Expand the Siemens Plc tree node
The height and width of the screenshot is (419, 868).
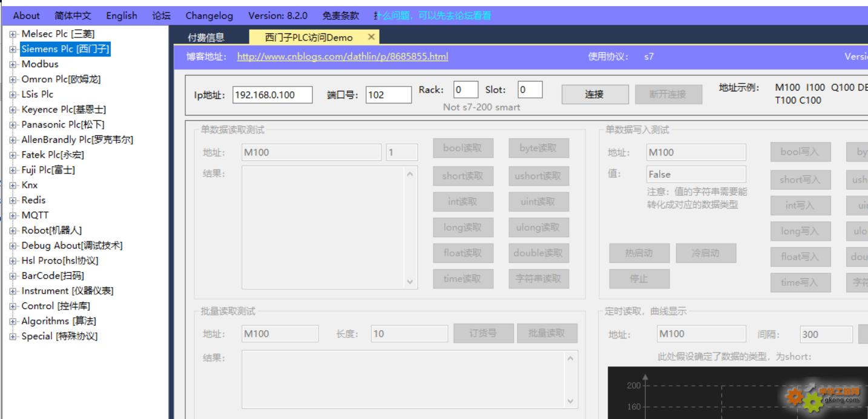[x=13, y=49]
